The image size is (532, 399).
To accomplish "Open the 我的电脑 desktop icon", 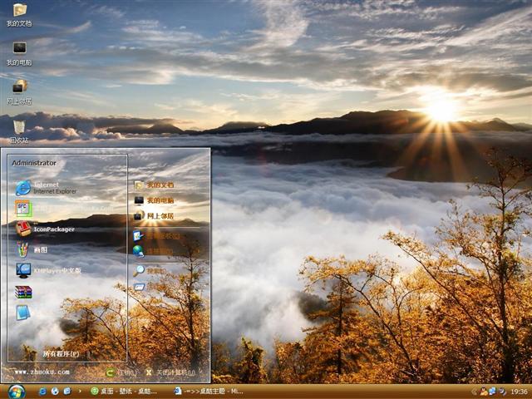I will pos(19,53).
